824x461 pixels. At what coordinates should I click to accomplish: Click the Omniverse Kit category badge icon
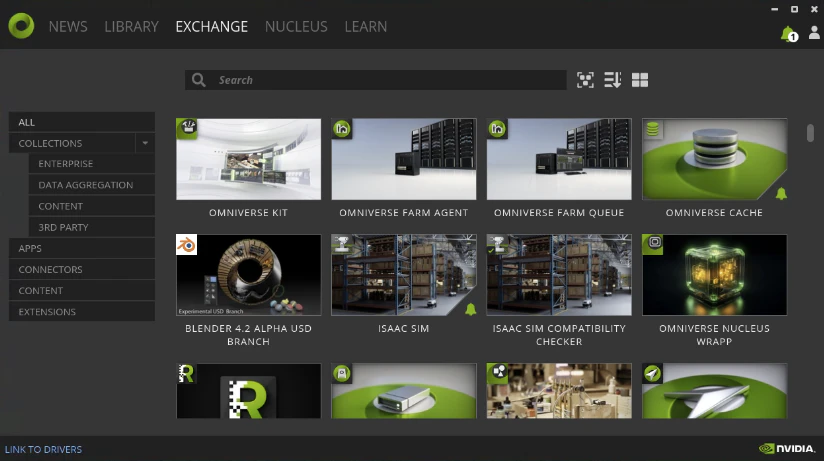pyautogui.click(x=187, y=128)
